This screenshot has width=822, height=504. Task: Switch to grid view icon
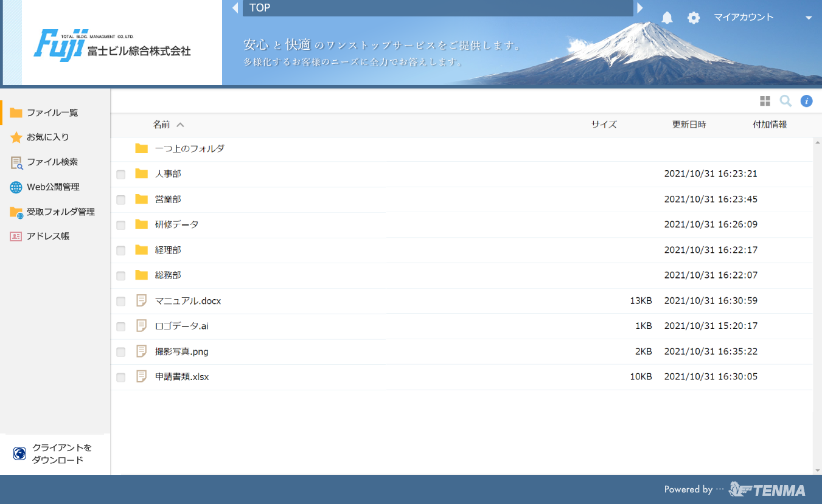coord(765,101)
